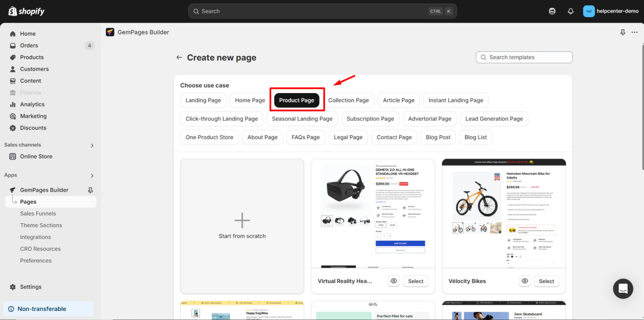
Task: Switch to the Collection Page use case
Action: [349, 100]
